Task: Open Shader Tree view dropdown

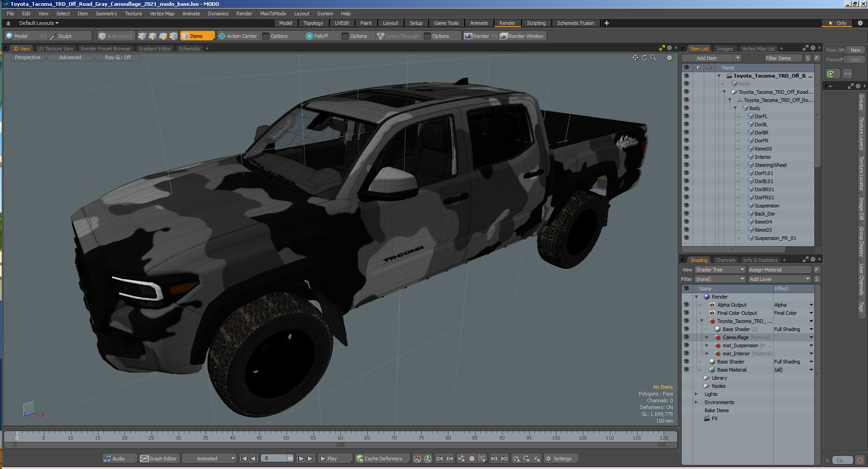Action: click(x=720, y=270)
